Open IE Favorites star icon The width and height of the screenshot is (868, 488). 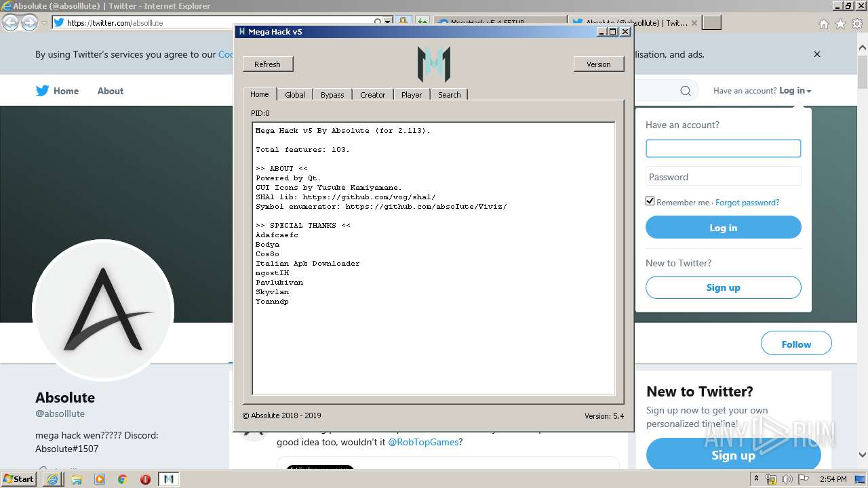[840, 24]
